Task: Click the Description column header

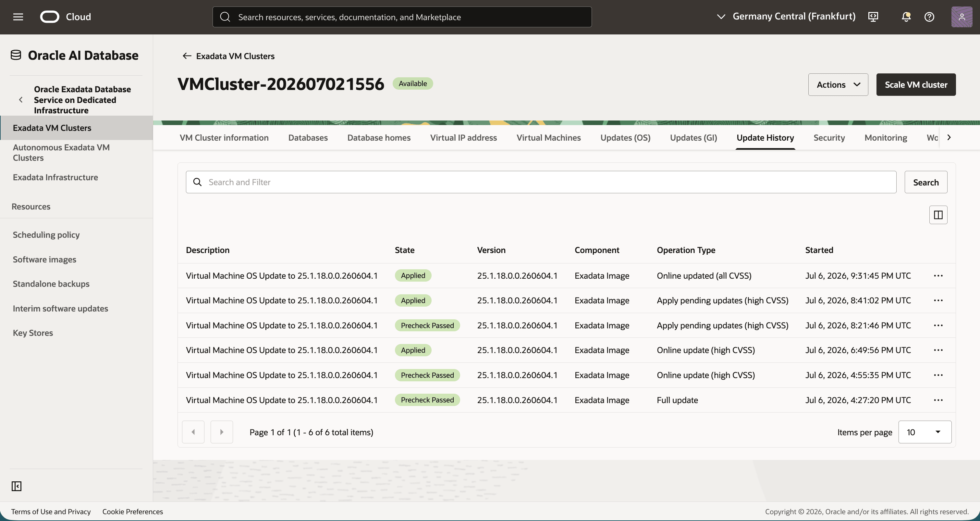Action: [x=207, y=250]
